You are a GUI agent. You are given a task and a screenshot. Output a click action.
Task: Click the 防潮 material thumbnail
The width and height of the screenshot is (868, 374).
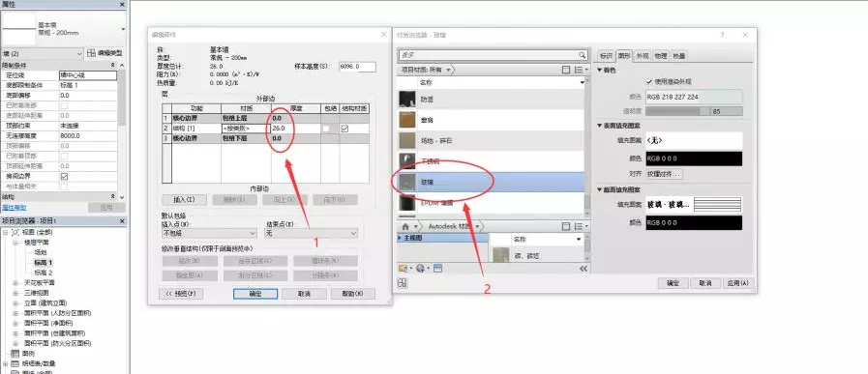click(406, 99)
